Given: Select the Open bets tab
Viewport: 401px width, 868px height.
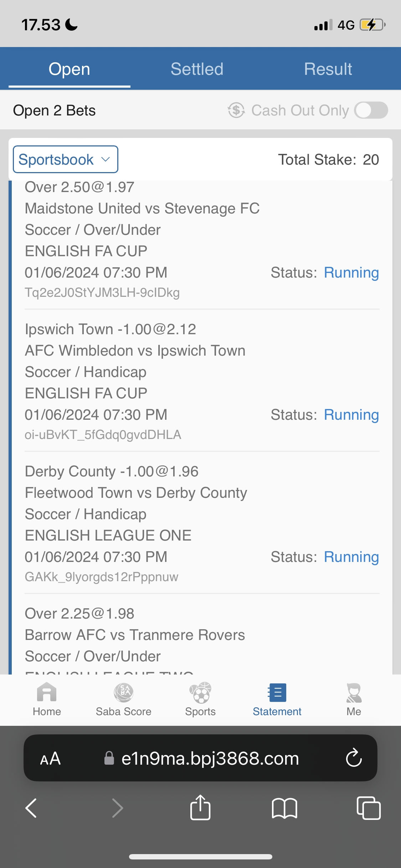Looking at the screenshot, I should [x=69, y=69].
